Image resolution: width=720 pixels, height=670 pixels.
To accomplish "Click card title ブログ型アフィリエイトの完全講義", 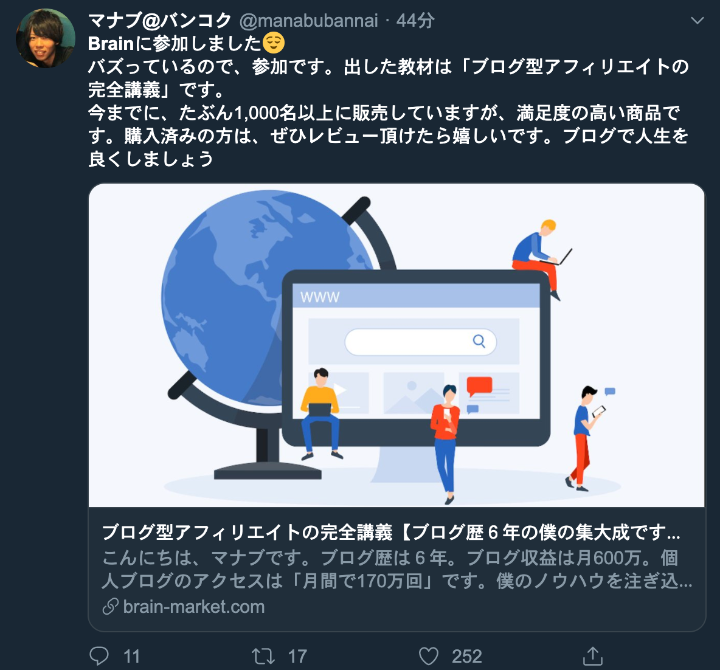I will click(x=247, y=532).
